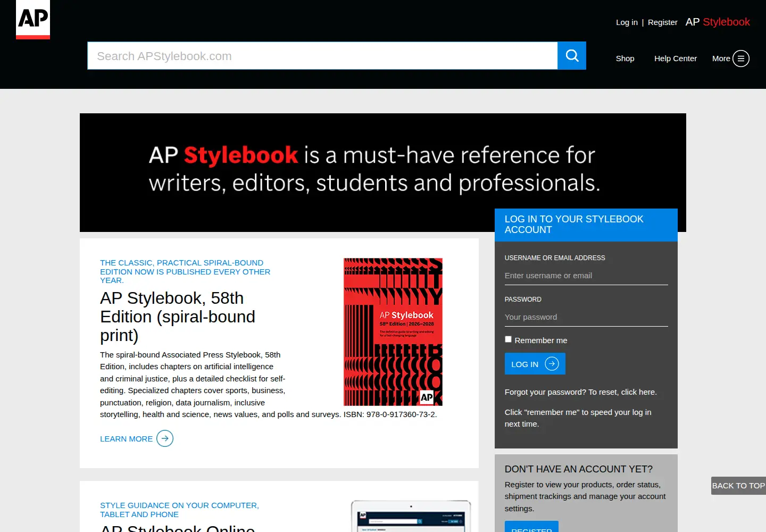
Task: Click the Stylebook 58th Edition cover image
Action: pyautogui.click(x=393, y=332)
